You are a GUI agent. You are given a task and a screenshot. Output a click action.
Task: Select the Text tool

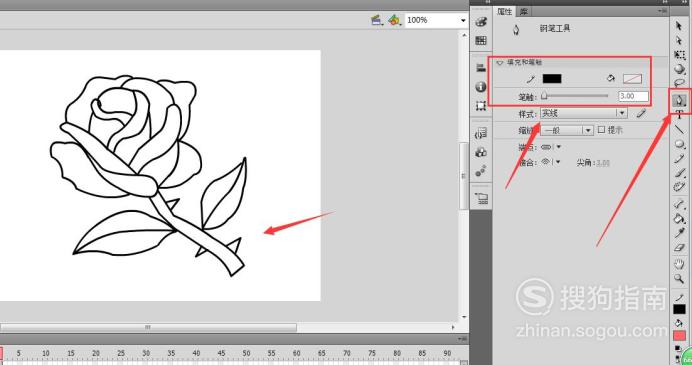tap(679, 115)
